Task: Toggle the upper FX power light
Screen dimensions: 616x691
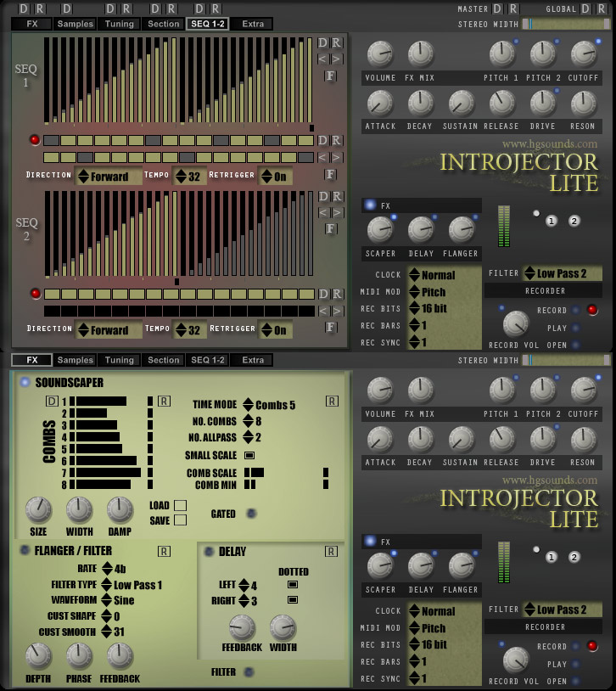Action: 370,205
